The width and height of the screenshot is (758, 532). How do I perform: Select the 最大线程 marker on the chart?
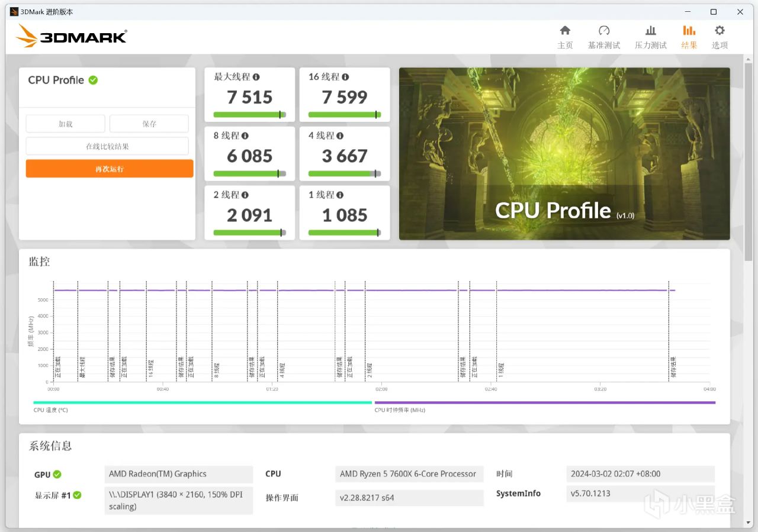click(x=82, y=367)
